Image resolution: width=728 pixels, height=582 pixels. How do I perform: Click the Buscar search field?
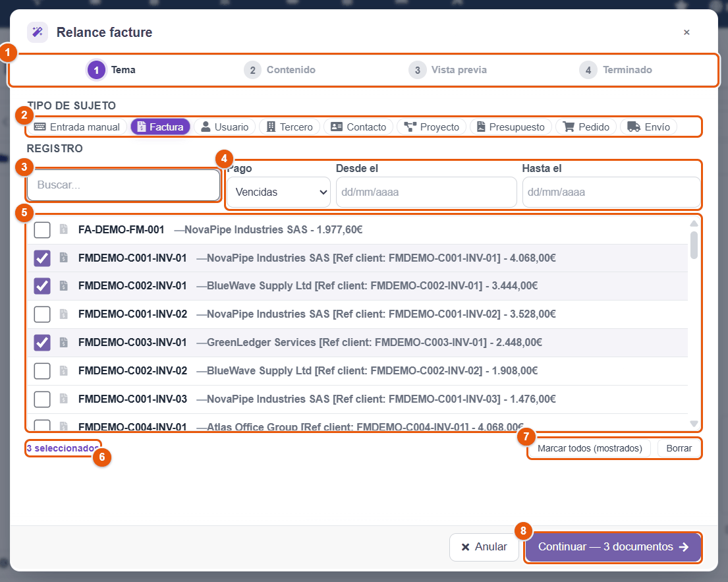click(123, 185)
